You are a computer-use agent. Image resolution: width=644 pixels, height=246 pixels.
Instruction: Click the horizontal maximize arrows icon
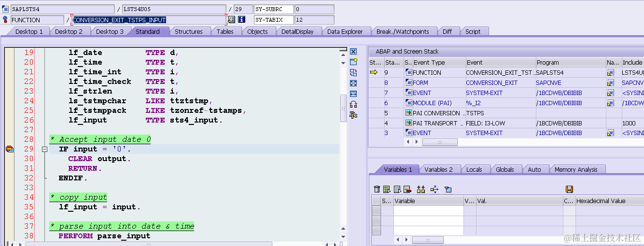coord(353,94)
